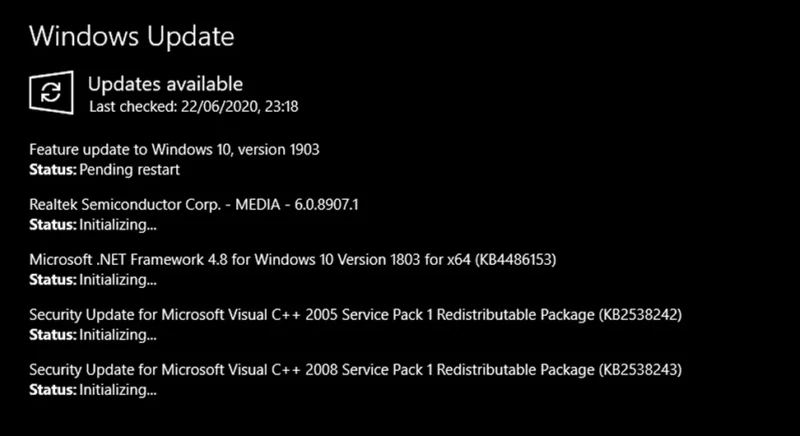Select the Visual C++ 2005 KB2538242 security update
This screenshot has width=800, height=436.
pyautogui.click(x=356, y=315)
